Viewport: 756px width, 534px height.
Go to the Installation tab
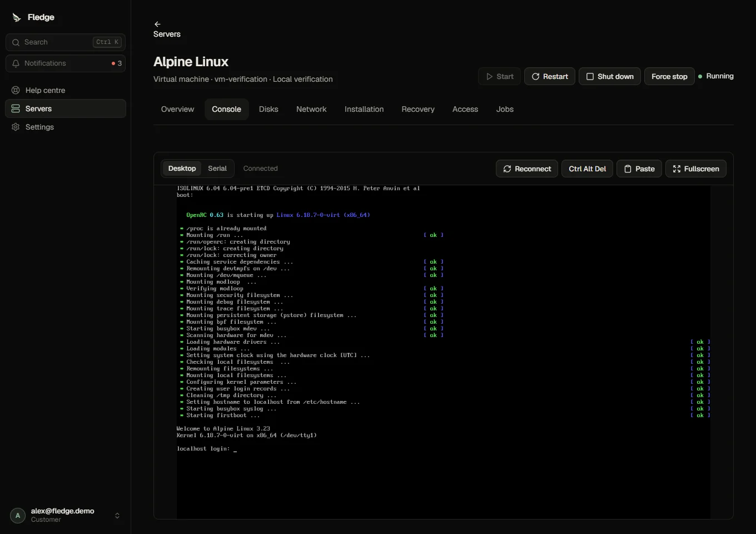(364, 109)
